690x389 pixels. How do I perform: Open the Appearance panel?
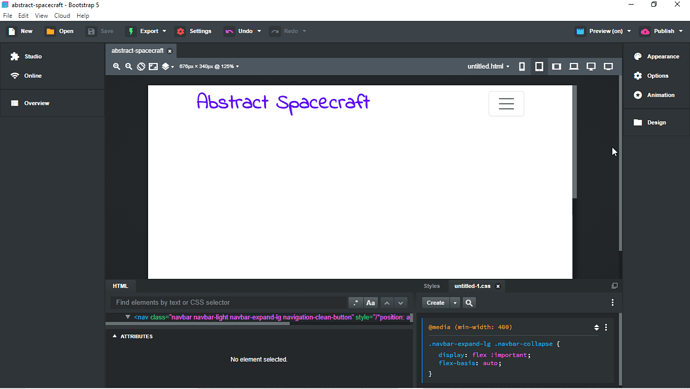pyautogui.click(x=656, y=56)
